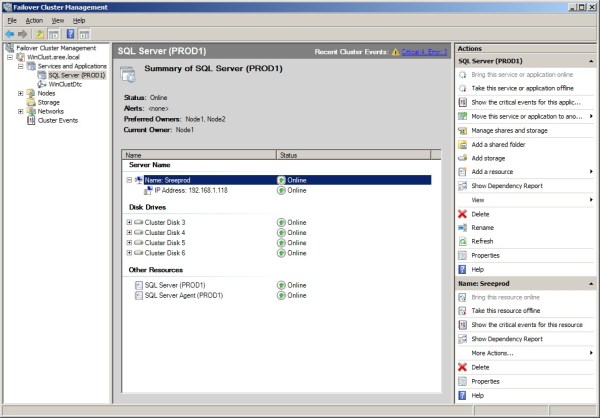This screenshot has width=600, height=418.
Task: Collapse the Name: Sreeprod resource entry
Action: click(129, 180)
